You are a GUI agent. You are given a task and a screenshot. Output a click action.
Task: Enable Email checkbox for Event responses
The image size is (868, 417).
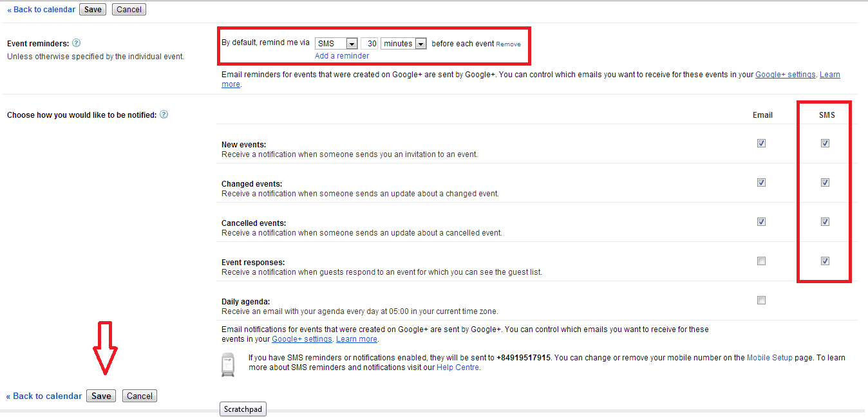(x=762, y=261)
